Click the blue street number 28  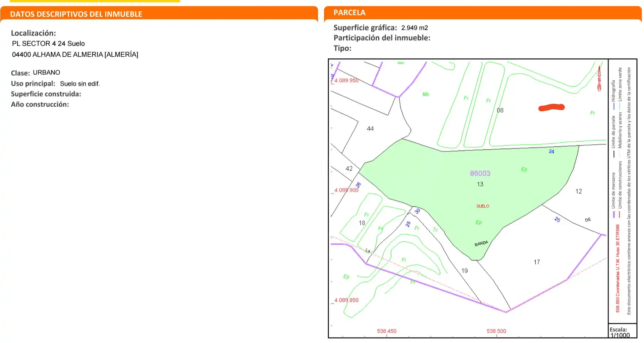[x=408, y=224]
